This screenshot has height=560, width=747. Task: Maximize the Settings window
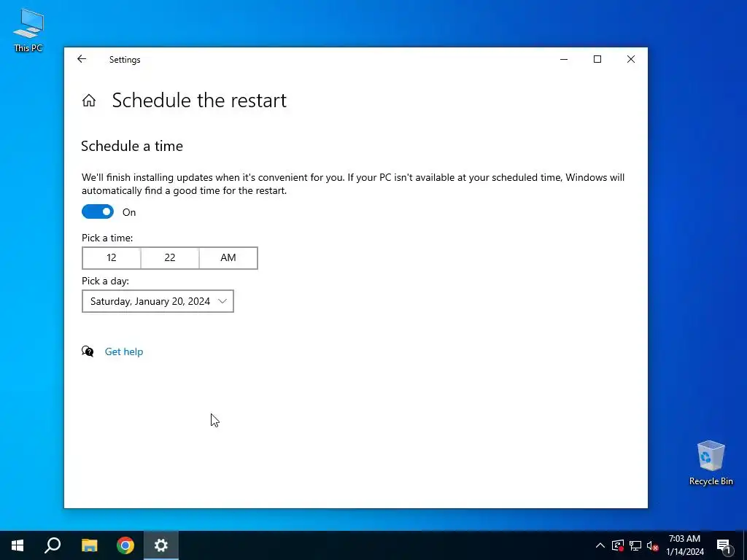(x=597, y=59)
